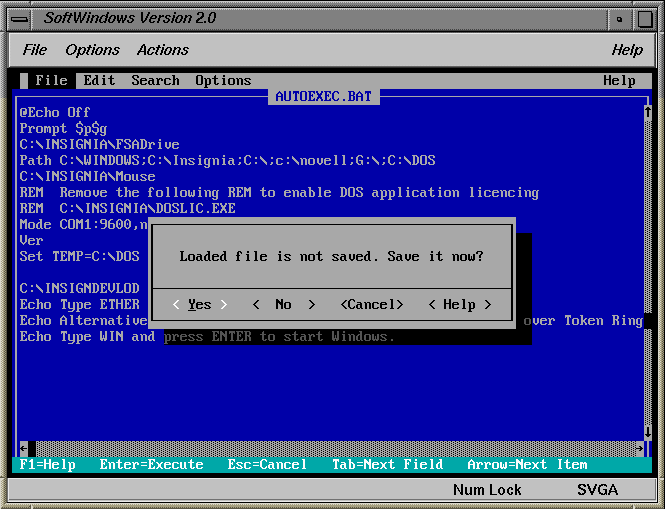Click the scroll right arrow in editor
This screenshot has height=509, width=665.
(x=640, y=448)
